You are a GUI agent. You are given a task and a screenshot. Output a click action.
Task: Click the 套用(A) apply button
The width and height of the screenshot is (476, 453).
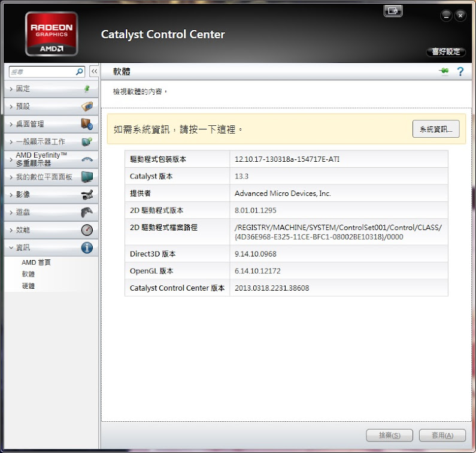pos(442,436)
